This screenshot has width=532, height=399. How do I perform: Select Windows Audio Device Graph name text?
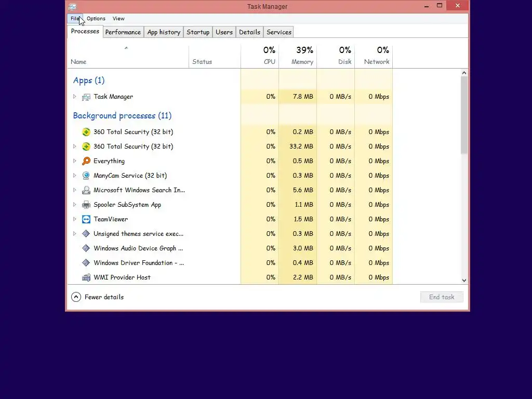tap(138, 248)
